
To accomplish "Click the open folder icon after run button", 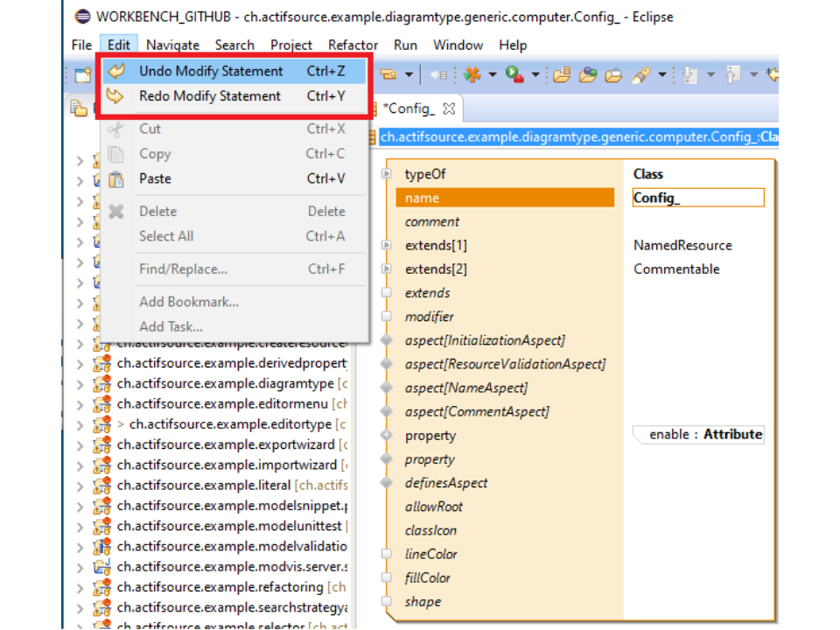I will (x=562, y=75).
